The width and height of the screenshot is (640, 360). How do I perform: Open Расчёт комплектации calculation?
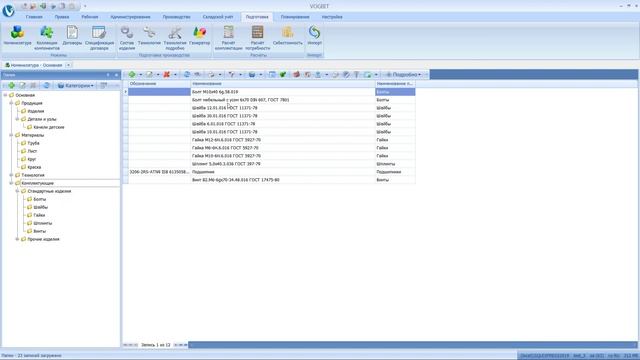point(229,38)
